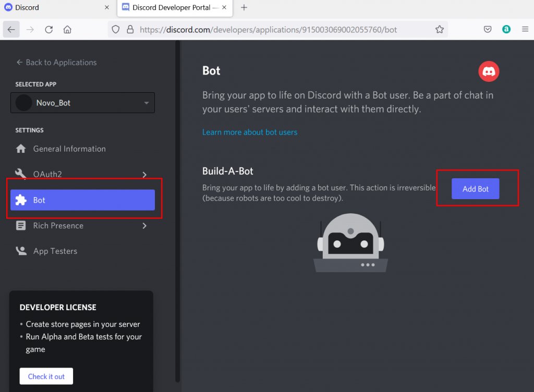The width and height of the screenshot is (534, 392).
Task: Click the General Information home icon
Action: click(x=21, y=149)
